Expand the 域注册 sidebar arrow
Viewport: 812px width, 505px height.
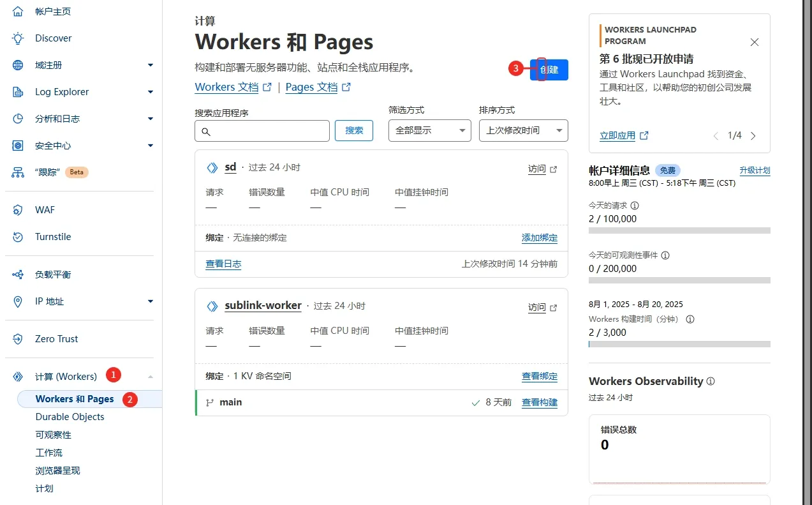[151, 65]
